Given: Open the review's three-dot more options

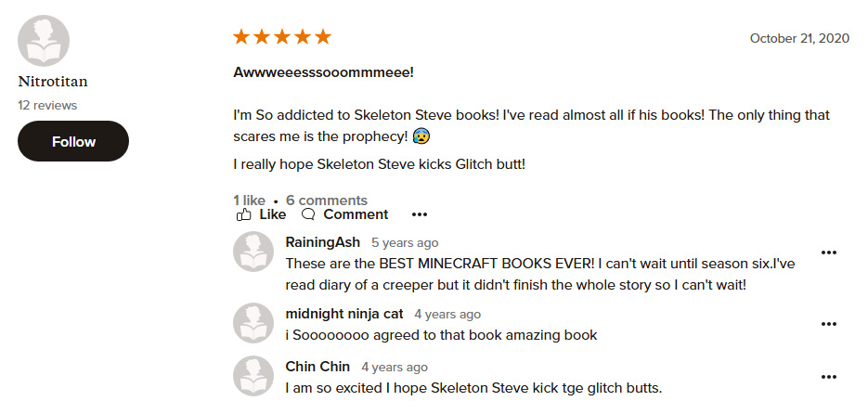Looking at the screenshot, I should (x=420, y=214).
